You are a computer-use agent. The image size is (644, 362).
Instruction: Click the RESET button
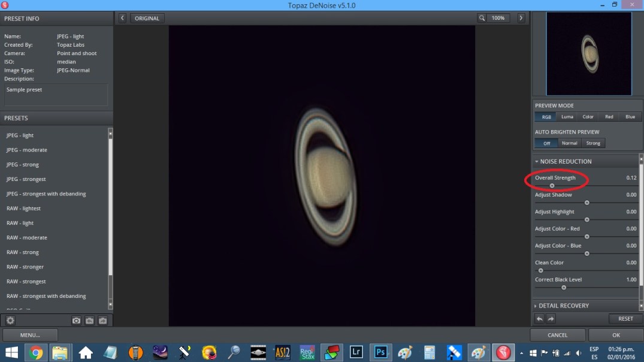coord(625,319)
